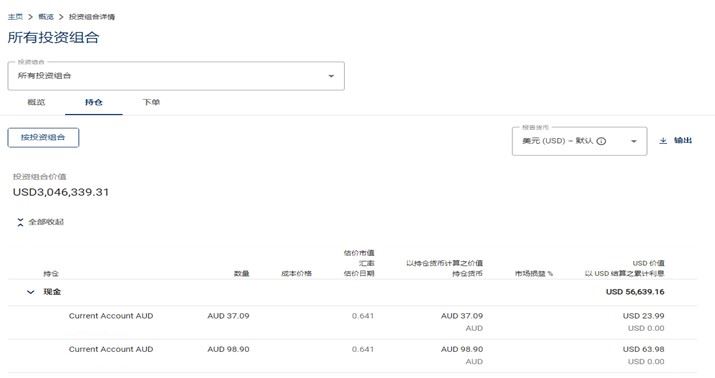This screenshot has height=378, width=715.
Task: Click the 估价日期 column header
Action: coord(359,274)
